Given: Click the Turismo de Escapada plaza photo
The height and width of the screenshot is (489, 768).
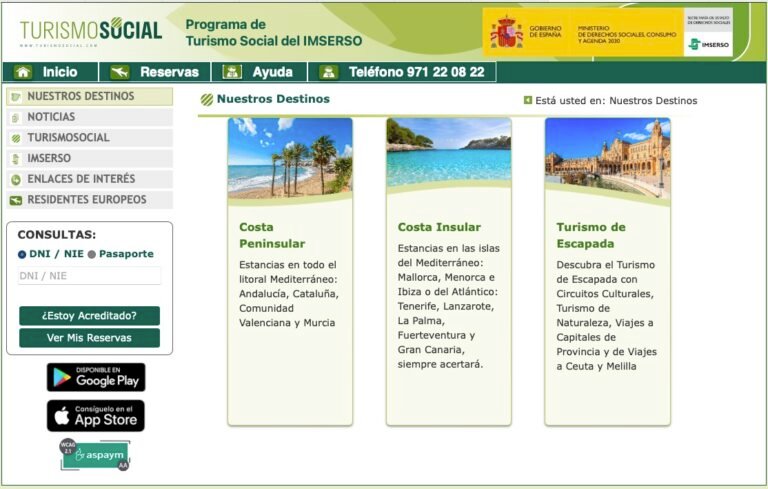Looking at the screenshot, I should click(607, 158).
